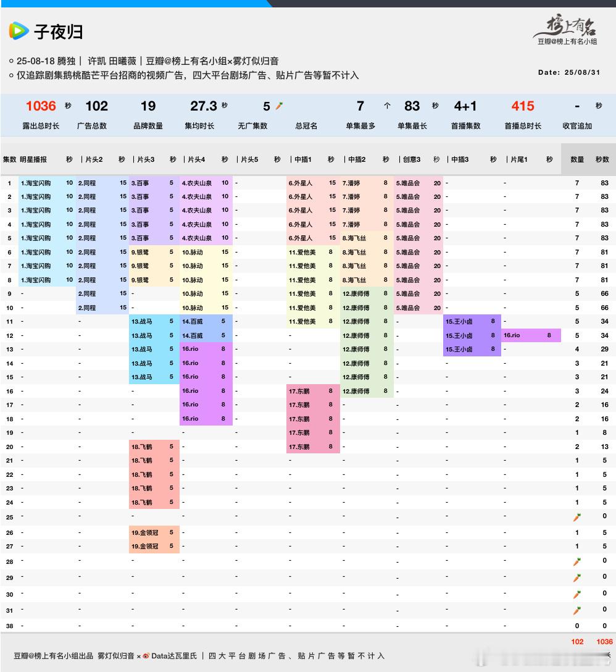Click the 创意3 column header
Image resolution: width=616 pixels, height=672 pixels.
[412, 159]
